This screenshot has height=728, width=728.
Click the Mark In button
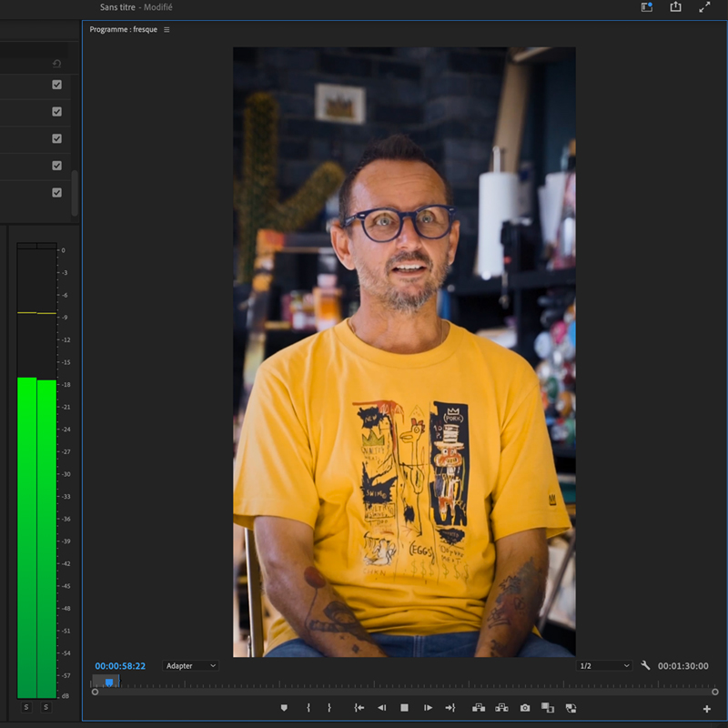[308, 708]
